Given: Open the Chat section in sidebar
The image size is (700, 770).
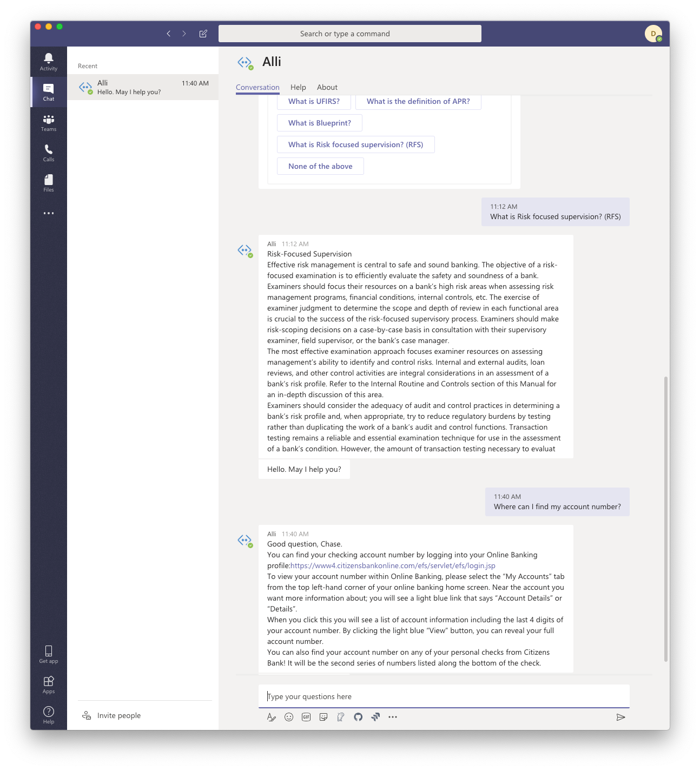Looking at the screenshot, I should tap(49, 92).
